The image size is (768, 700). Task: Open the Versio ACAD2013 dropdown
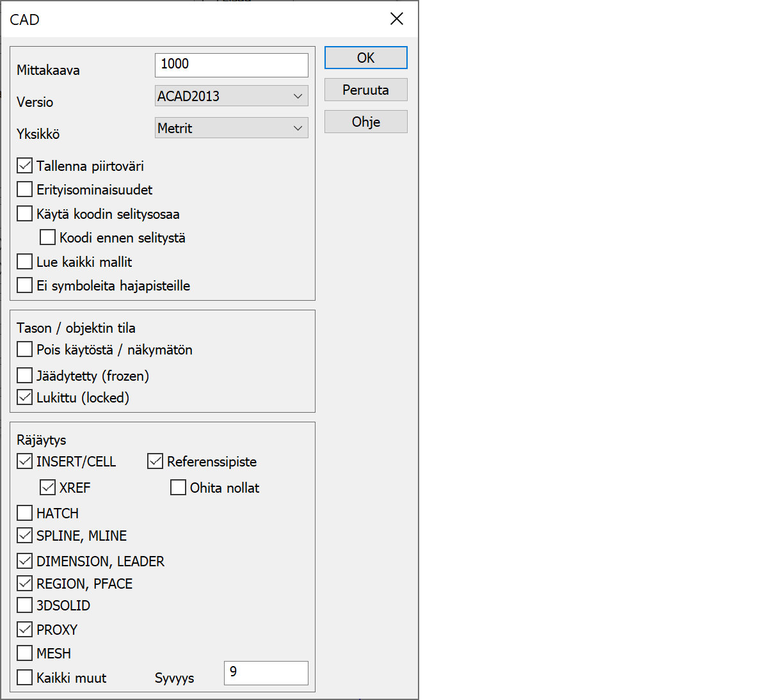[x=231, y=96]
